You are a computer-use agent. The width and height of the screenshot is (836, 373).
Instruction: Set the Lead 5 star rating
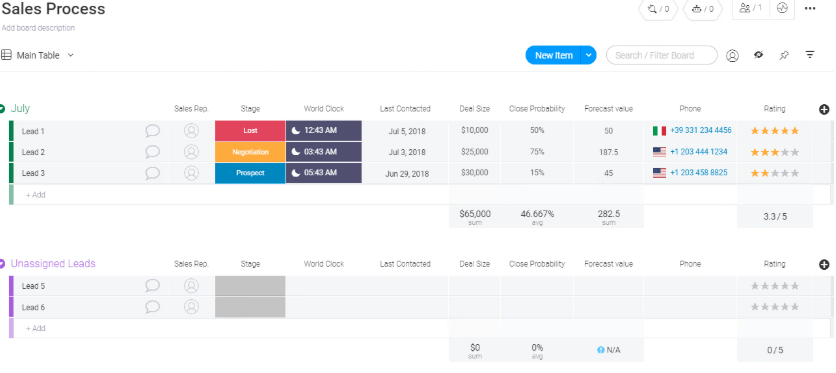[775, 286]
